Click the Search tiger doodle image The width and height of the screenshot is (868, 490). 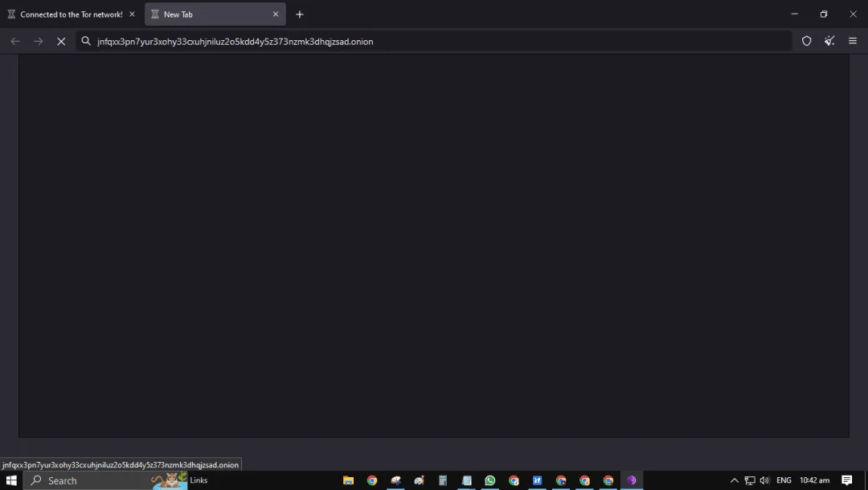[x=170, y=480]
